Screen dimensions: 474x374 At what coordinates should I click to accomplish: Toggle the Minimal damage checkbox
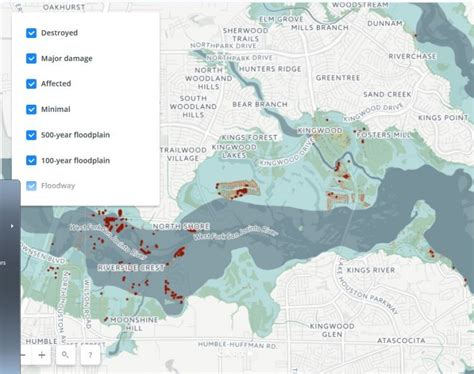[31, 109]
